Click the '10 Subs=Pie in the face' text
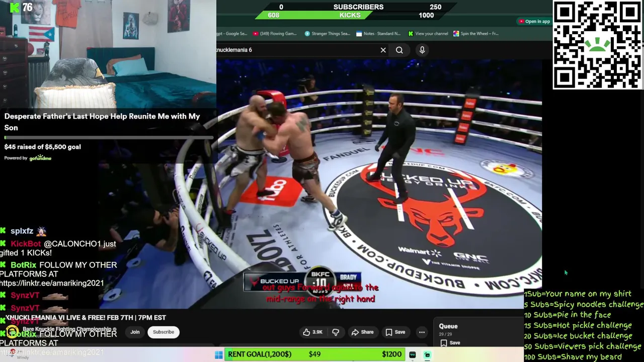The width and height of the screenshot is (644, 362). (x=568, y=315)
